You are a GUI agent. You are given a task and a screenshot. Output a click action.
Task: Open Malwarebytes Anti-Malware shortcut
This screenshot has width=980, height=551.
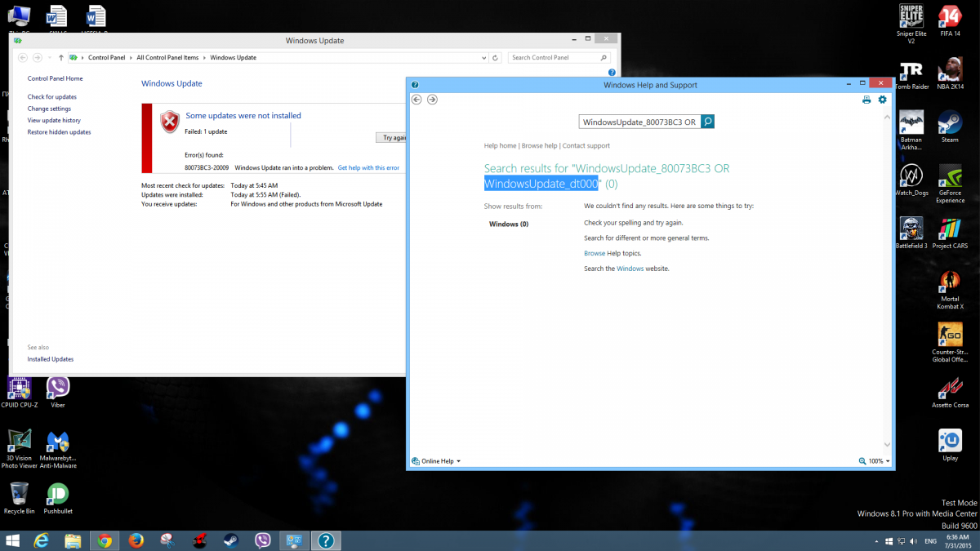[x=58, y=449]
